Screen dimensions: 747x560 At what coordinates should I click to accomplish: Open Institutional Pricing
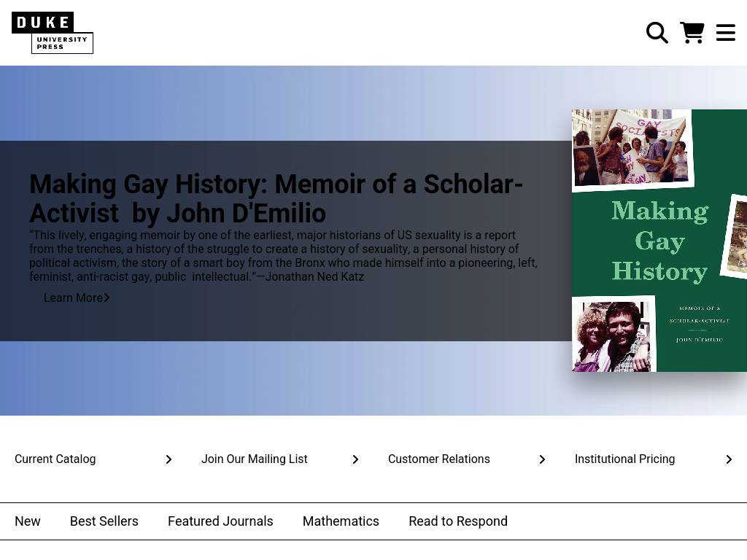(x=624, y=459)
